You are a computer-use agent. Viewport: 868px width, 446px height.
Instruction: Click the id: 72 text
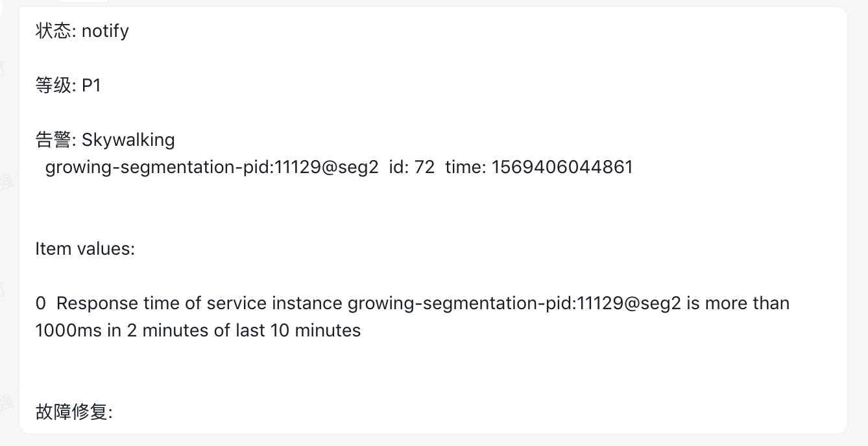[x=412, y=167]
